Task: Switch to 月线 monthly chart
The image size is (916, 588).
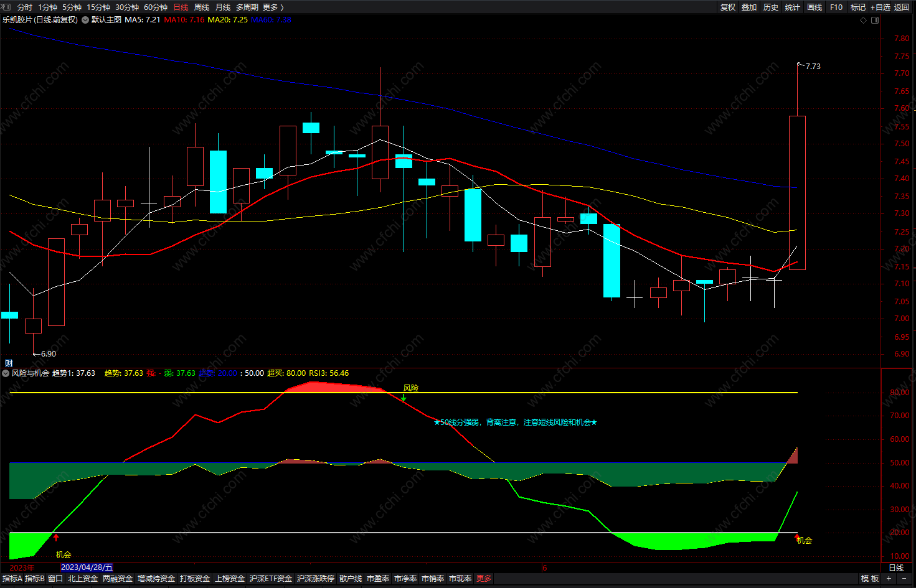Action: (223, 7)
